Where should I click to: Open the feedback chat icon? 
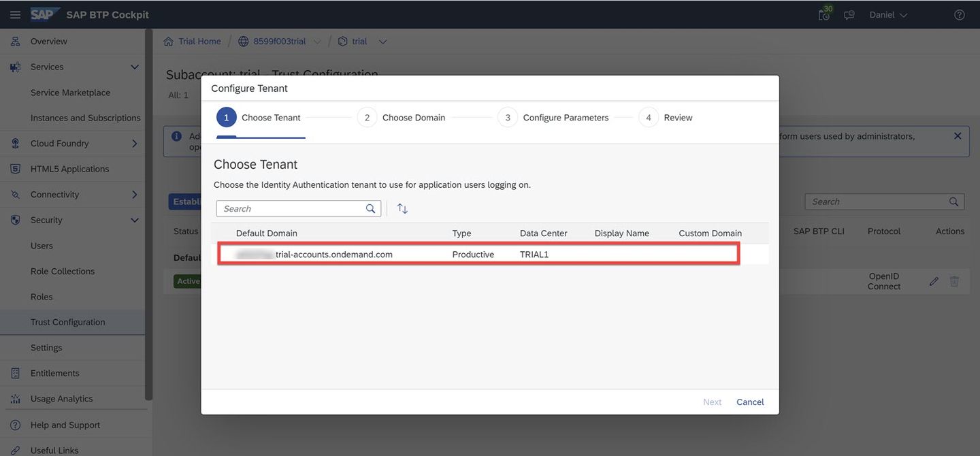coord(849,14)
